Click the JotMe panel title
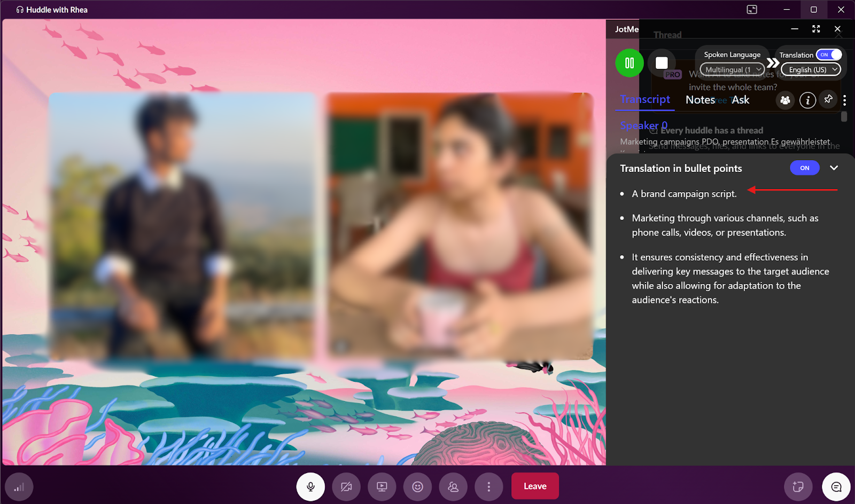This screenshot has height=504, width=855. 626,29
